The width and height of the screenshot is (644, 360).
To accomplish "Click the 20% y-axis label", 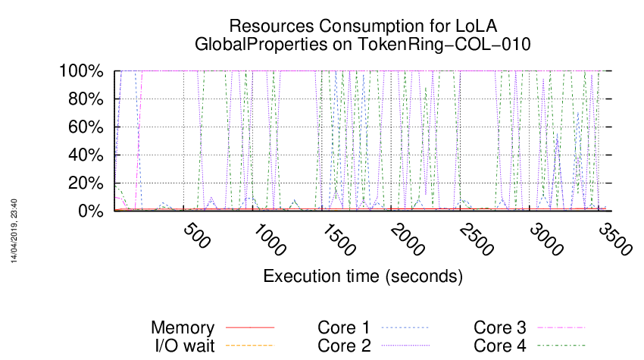I will point(86,183).
